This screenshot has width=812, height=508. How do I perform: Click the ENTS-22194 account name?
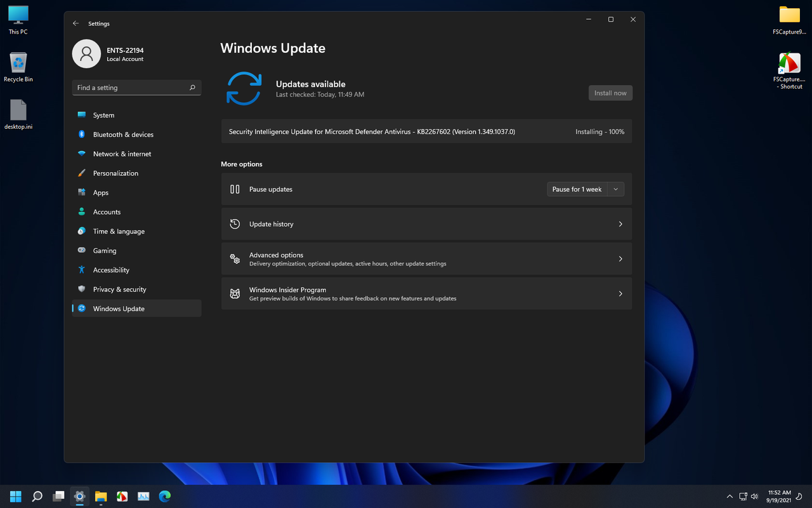click(x=125, y=50)
